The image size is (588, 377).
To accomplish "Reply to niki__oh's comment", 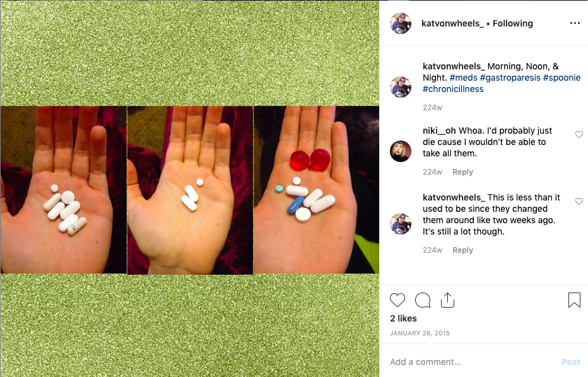I will 462,172.
